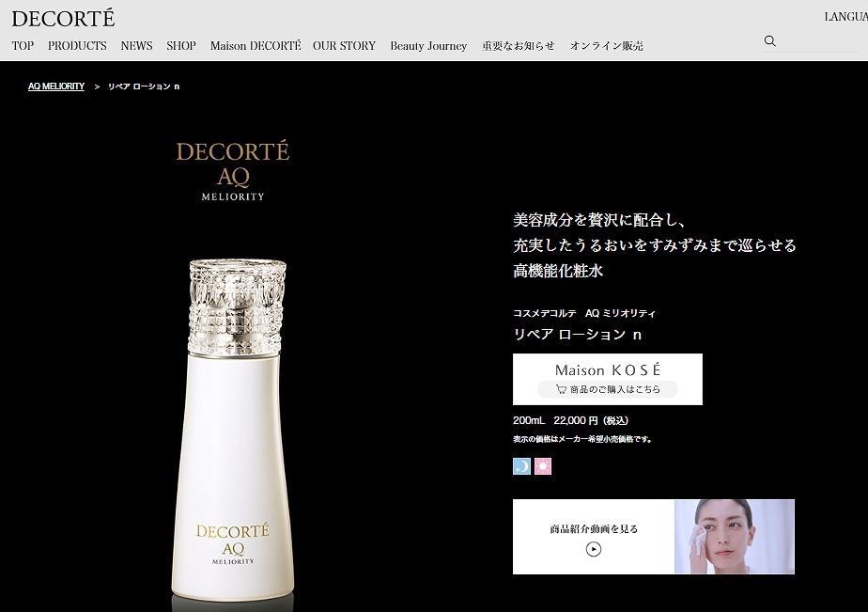Image resolution: width=868 pixels, height=612 pixels.
Task: Click the リペア ローション n breadcrumb text
Action: tap(144, 86)
